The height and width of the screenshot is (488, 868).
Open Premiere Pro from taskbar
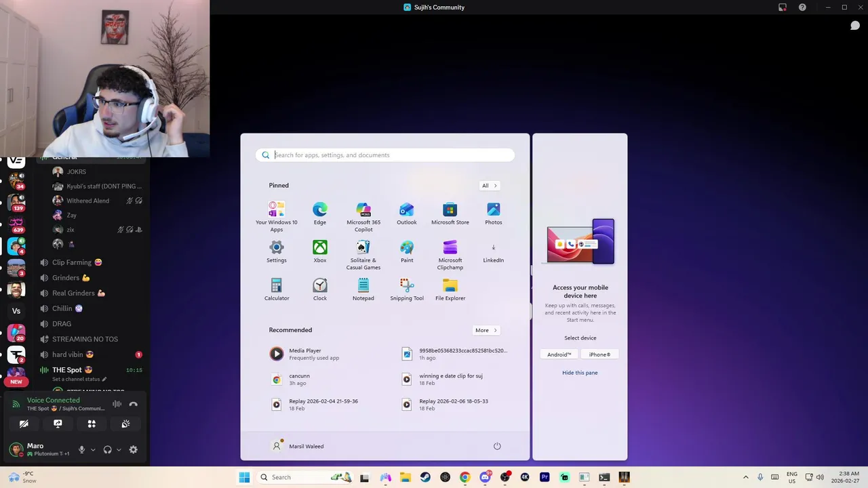tap(545, 477)
